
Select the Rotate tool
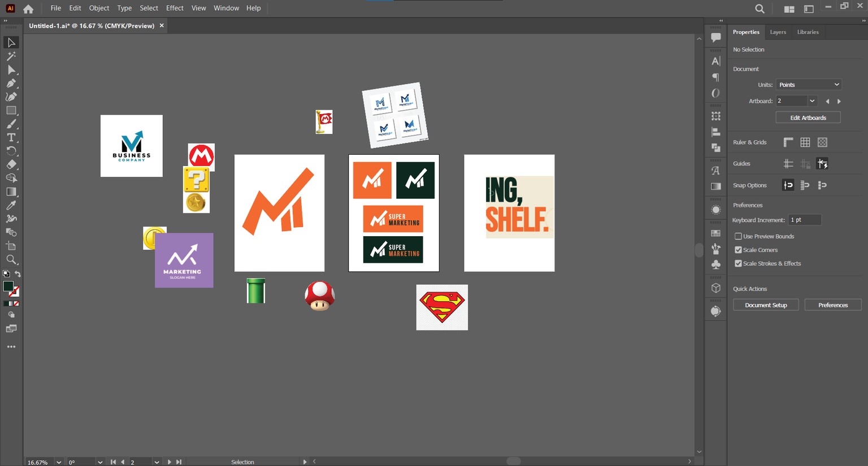[x=11, y=151]
